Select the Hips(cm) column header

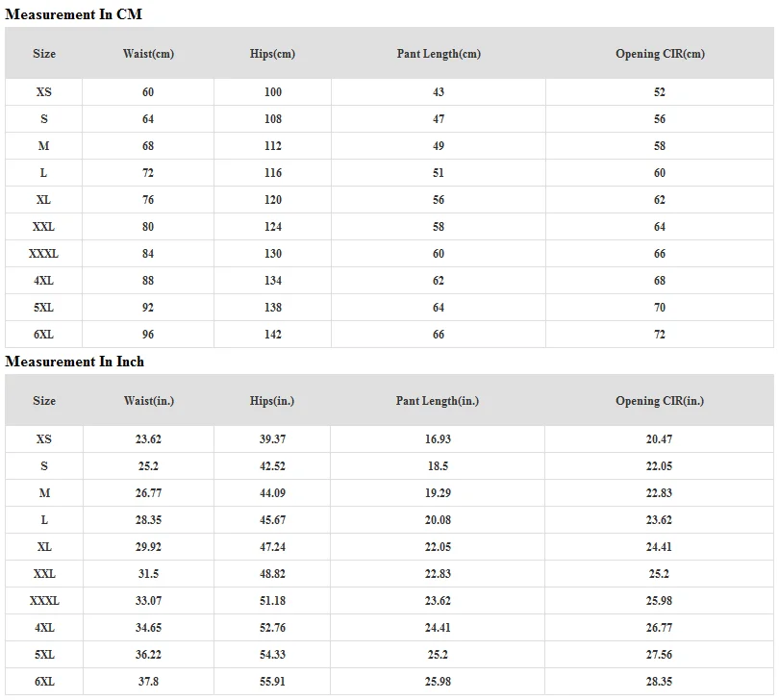272,54
